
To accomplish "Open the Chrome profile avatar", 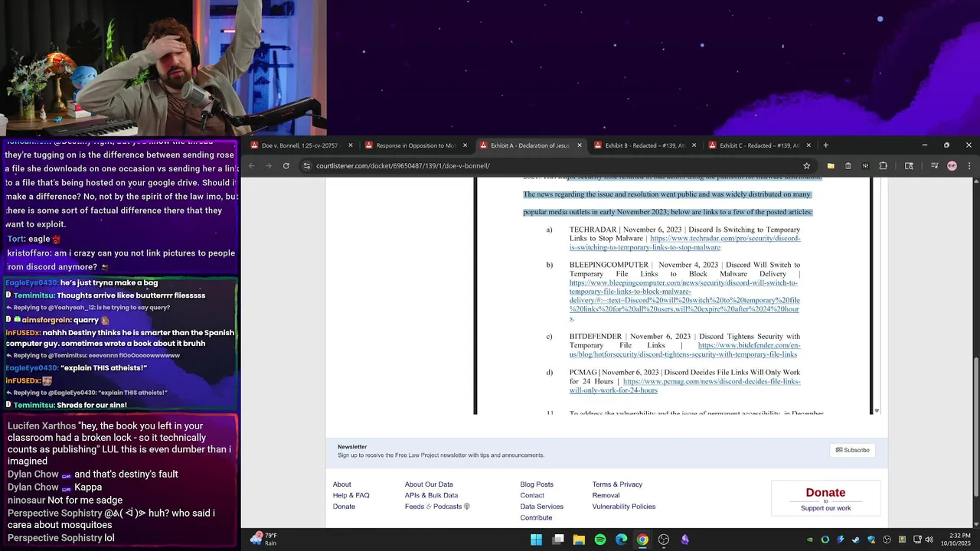I will tap(952, 165).
